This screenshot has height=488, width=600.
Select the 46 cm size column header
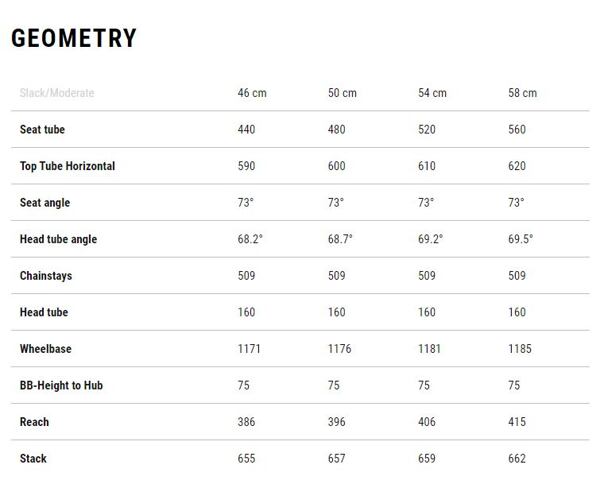click(x=252, y=93)
